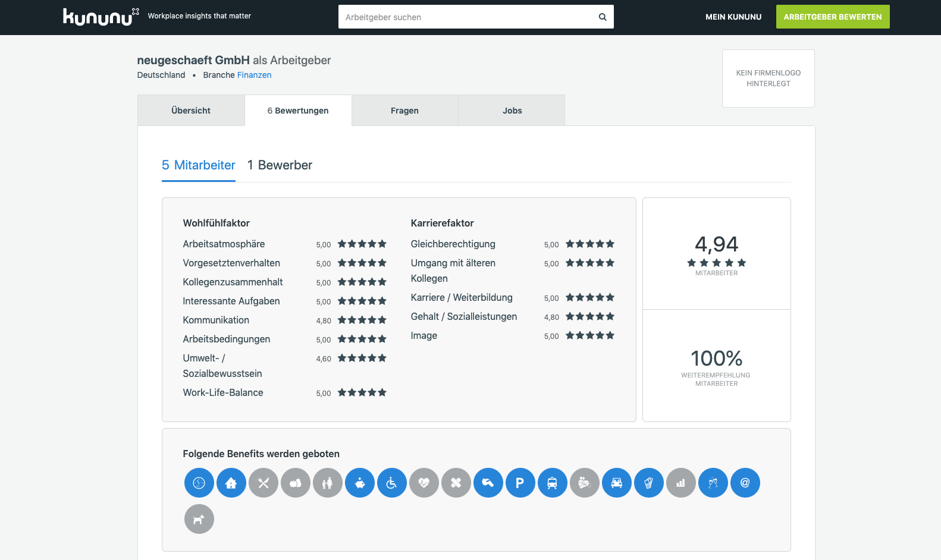Select the champagne glasses events benefit icon

coord(713,483)
